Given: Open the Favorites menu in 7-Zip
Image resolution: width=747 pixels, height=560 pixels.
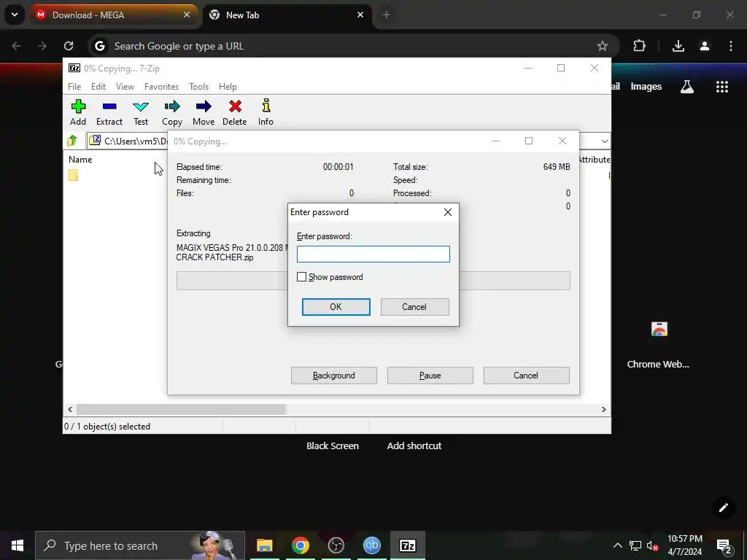Looking at the screenshot, I should coord(161,86).
